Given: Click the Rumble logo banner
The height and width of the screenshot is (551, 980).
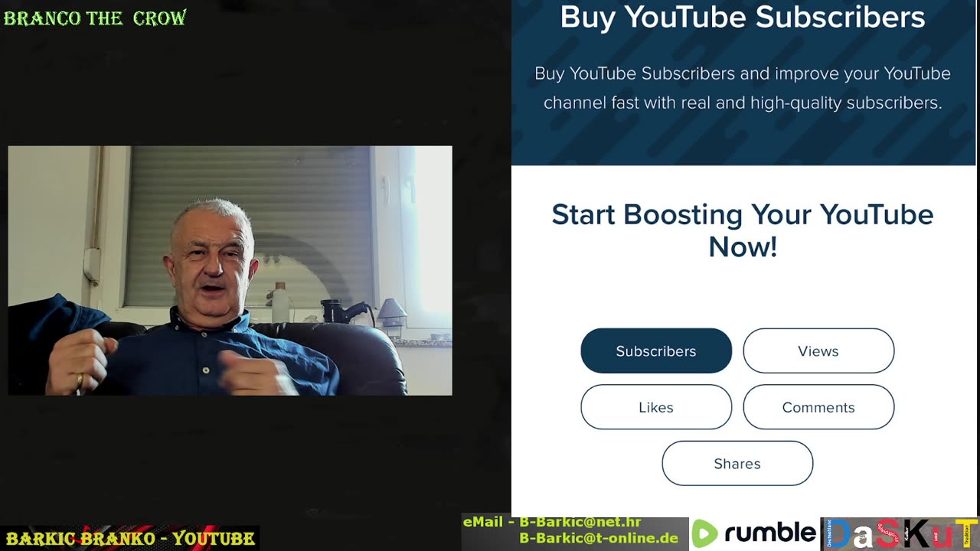Looking at the screenshot, I should 754,533.
